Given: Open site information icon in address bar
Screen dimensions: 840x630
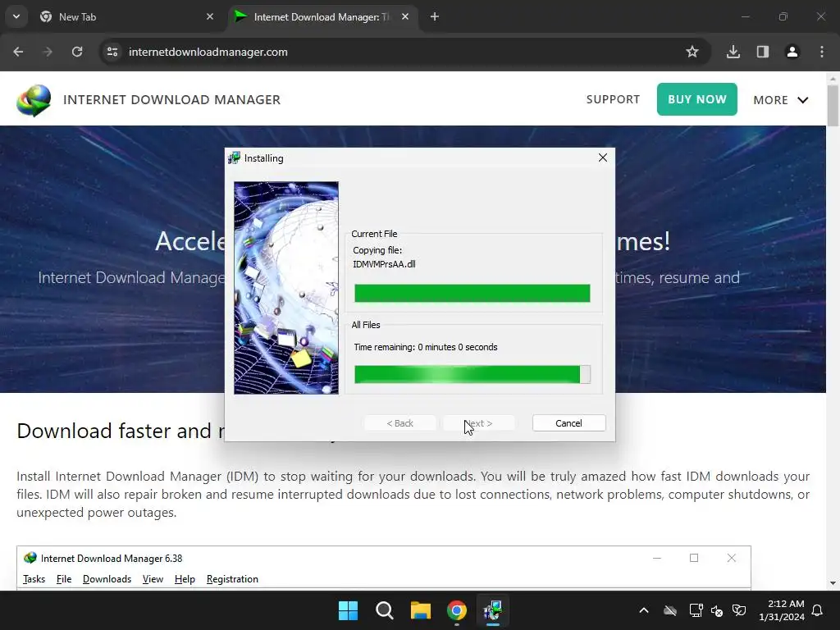Looking at the screenshot, I should point(112,52).
